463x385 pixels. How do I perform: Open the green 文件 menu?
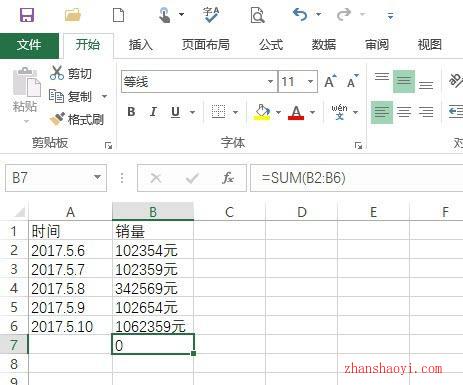pos(29,45)
